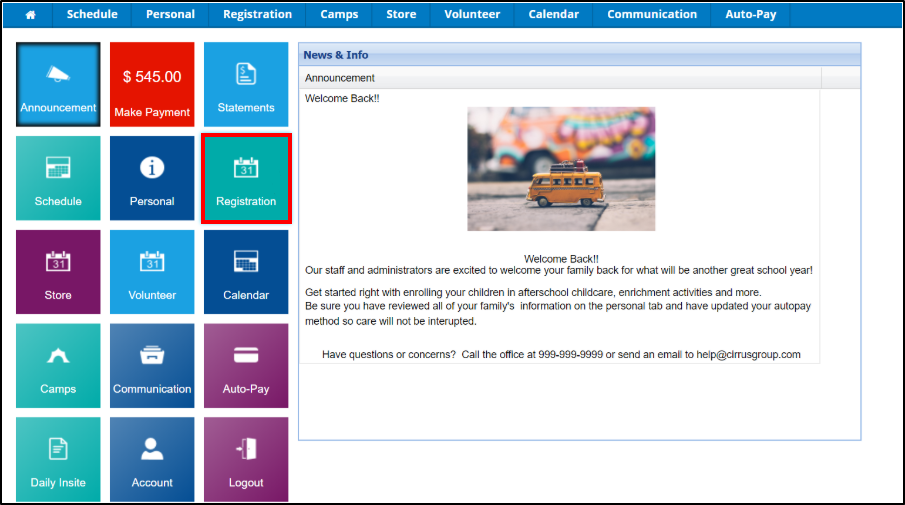
Task: Open Communication in the top navigation bar
Action: 652,14
